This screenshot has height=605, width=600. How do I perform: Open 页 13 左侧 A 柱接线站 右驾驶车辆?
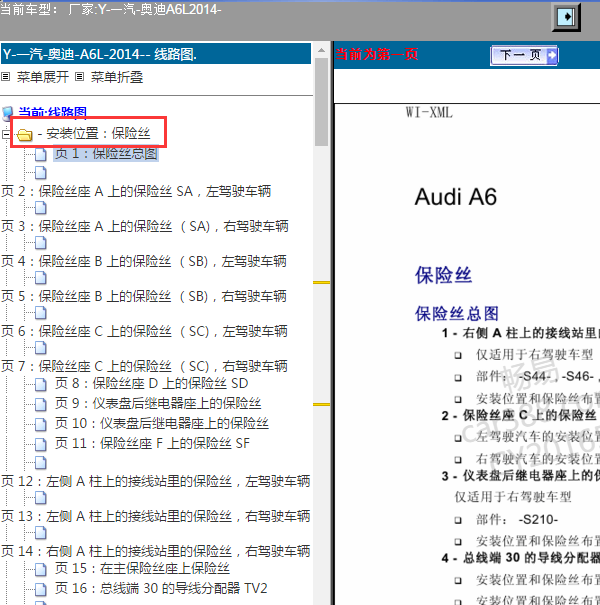pos(155,517)
